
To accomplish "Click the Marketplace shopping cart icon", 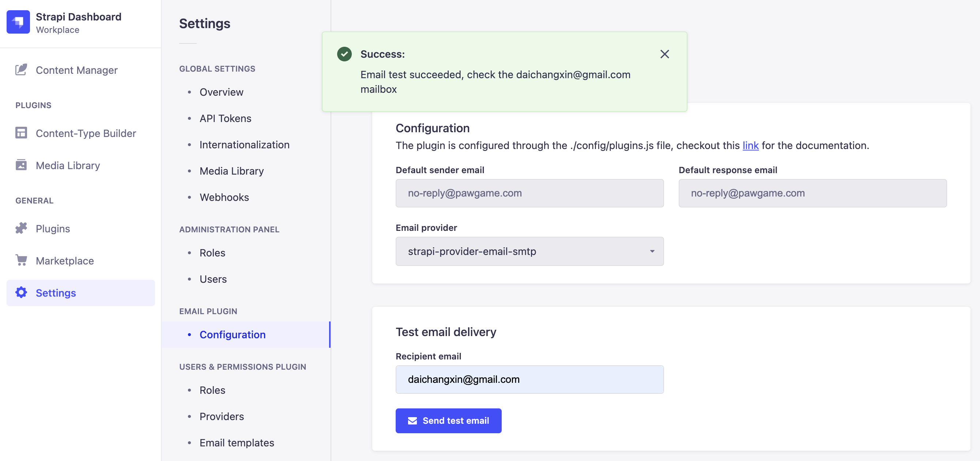I will [x=21, y=260].
